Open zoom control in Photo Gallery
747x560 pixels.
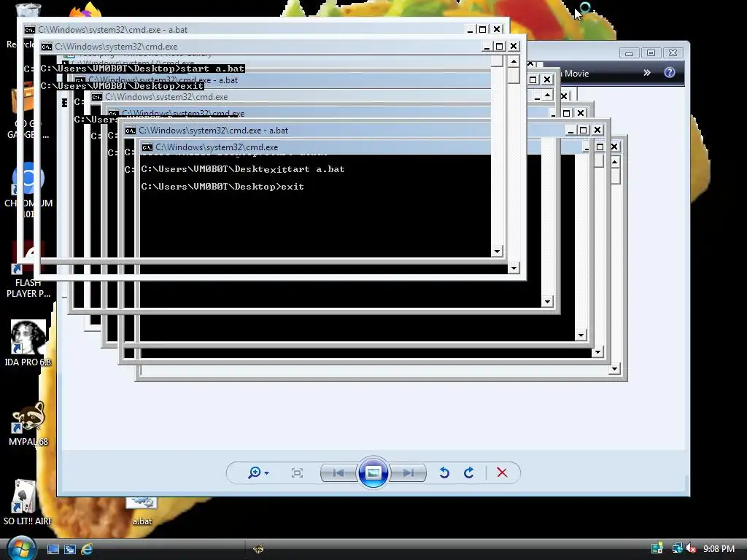point(255,472)
